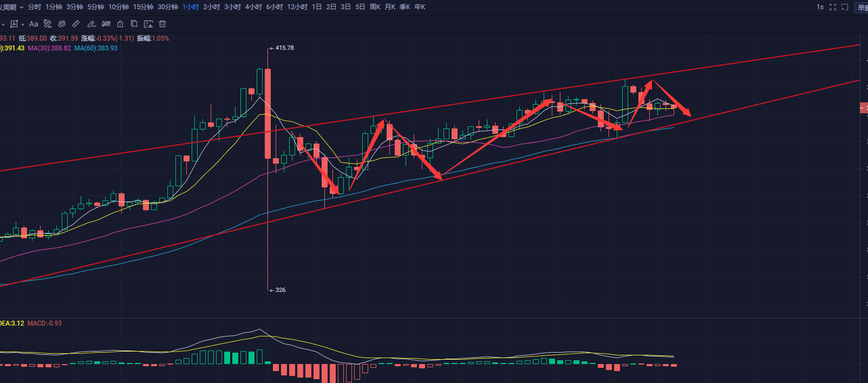The image size is (868, 383).
Task: Click the MA(60) indicator label
Action: coord(96,48)
